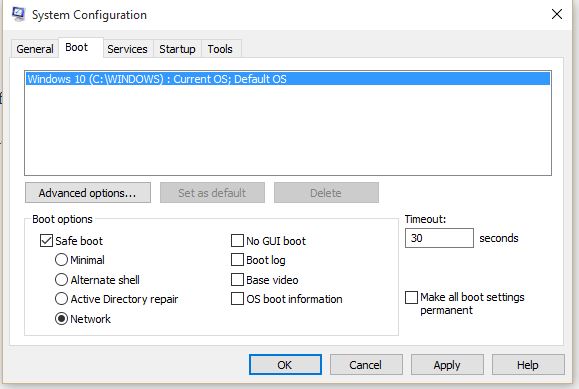This screenshot has height=389, width=579.
Task: Turn on Base video
Action: tap(237, 279)
